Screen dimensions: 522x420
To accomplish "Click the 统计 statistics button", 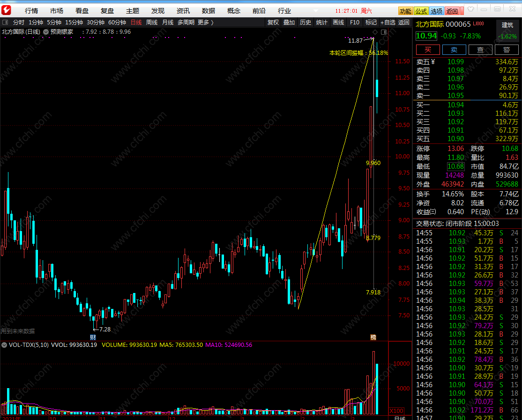I will 321,22.
